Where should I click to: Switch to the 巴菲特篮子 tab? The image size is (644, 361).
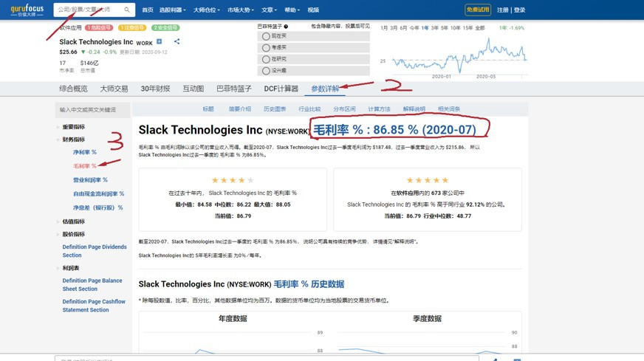pos(233,89)
